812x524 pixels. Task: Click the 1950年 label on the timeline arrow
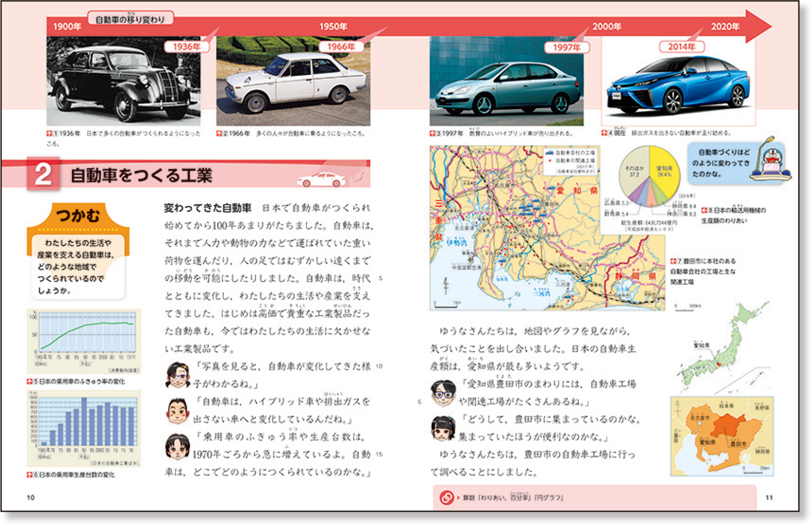click(x=333, y=27)
